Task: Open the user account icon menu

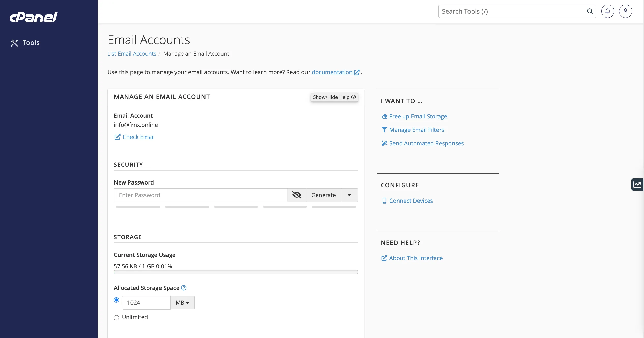Action: 625,11
